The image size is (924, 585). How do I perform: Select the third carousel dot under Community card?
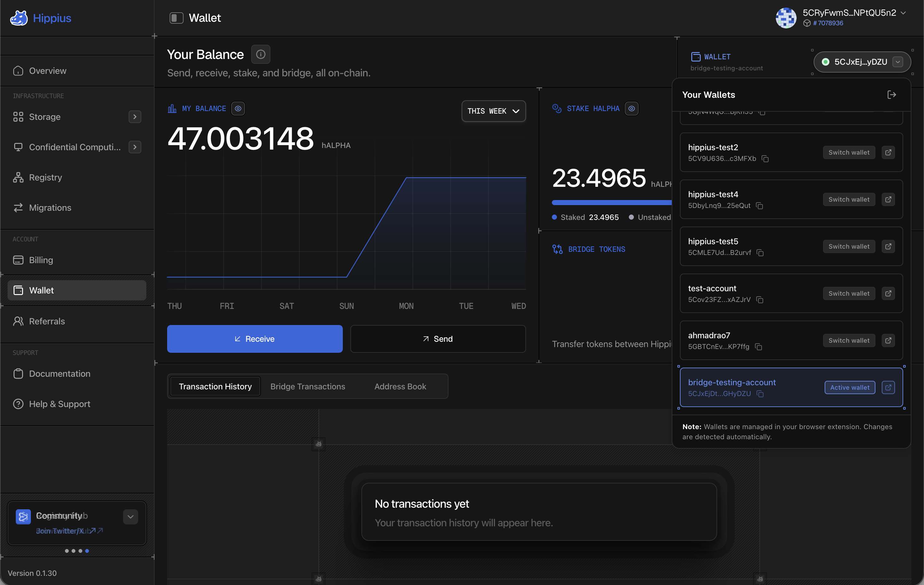[x=80, y=551]
